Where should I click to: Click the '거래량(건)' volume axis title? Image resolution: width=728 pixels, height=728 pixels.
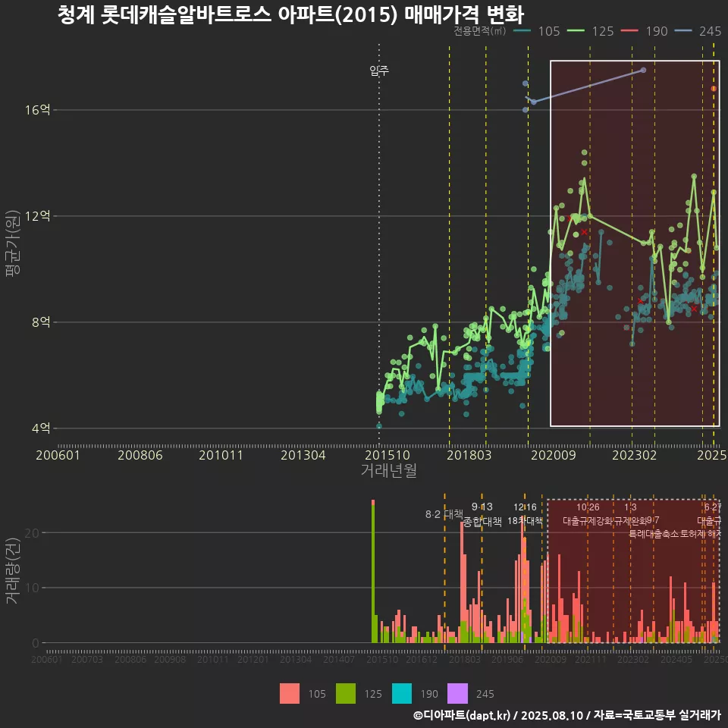[x=13, y=570]
